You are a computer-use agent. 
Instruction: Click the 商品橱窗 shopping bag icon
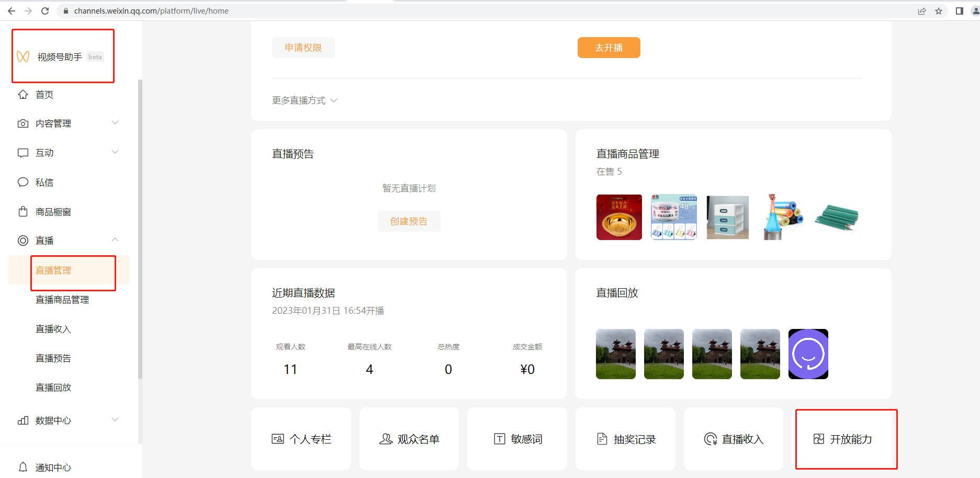click(x=23, y=211)
